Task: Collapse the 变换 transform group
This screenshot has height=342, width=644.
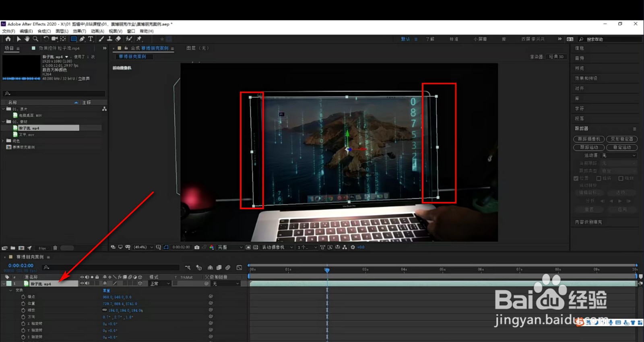Action: coord(10,290)
